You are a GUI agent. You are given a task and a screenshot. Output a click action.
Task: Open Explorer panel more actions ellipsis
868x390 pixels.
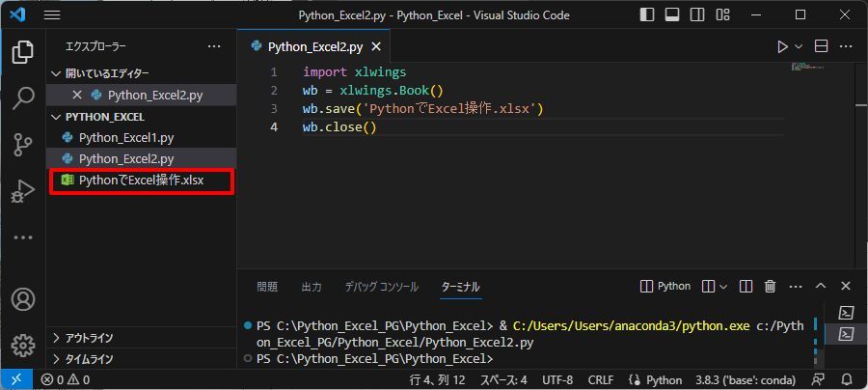(214, 47)
